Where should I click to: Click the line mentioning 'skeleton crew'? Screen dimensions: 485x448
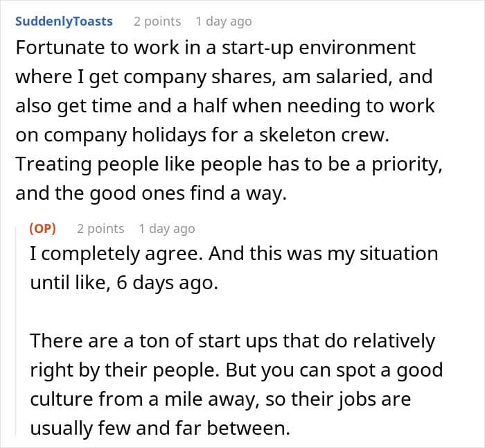click(202, 135)
